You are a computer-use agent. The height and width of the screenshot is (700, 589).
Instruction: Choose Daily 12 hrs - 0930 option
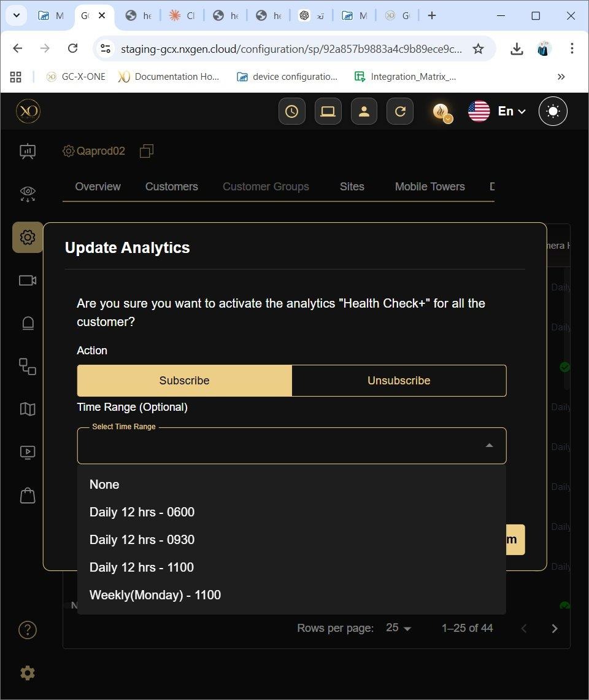tap(142, 540)
